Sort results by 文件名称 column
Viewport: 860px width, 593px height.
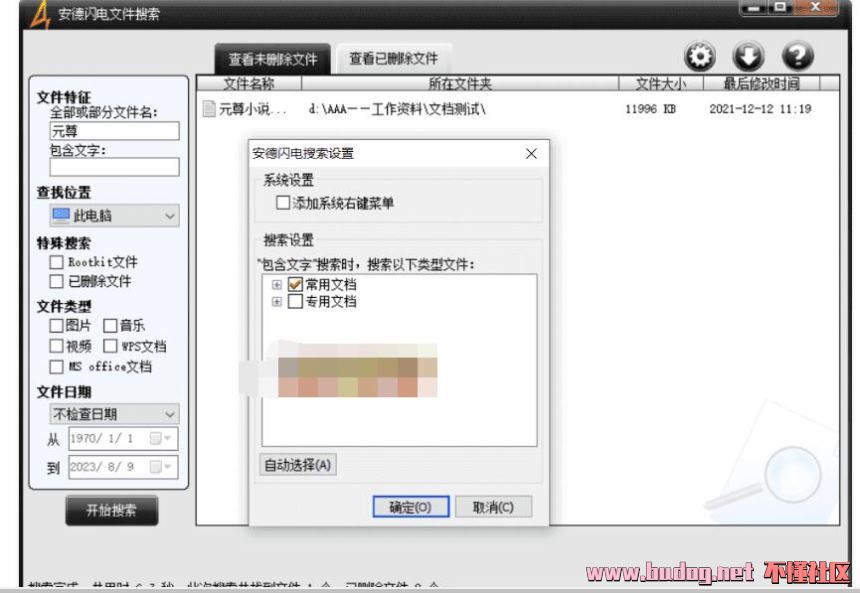(249, 83)
